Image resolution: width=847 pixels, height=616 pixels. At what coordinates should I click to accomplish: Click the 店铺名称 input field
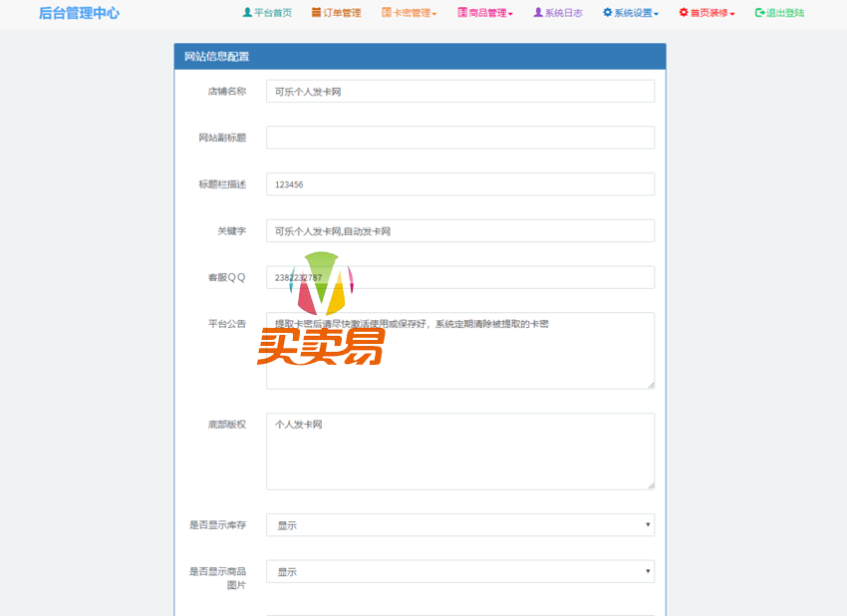coord(459,92)
